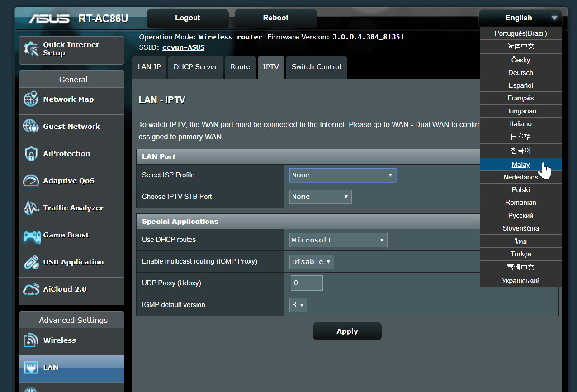
Task: Click the Quick Internet Setup icon
Action: point(31,49)
